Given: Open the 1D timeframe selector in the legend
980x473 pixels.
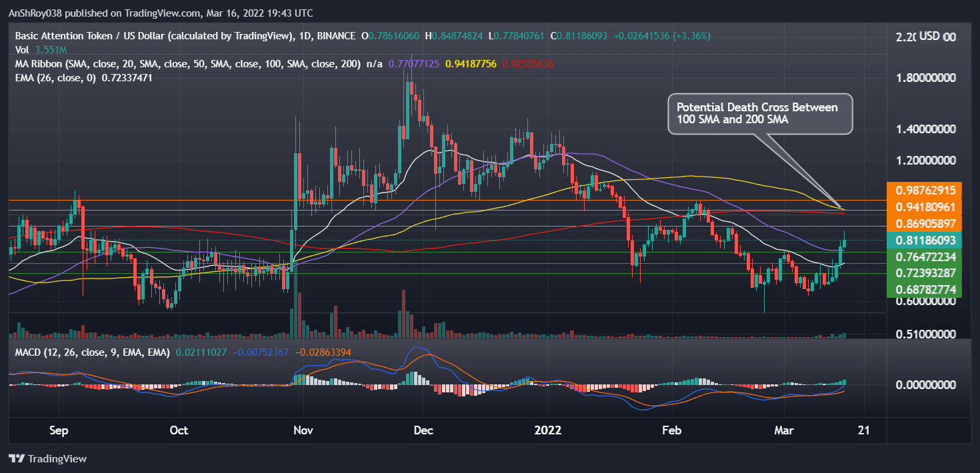Looking at the screenshot, I should point(306,36).
